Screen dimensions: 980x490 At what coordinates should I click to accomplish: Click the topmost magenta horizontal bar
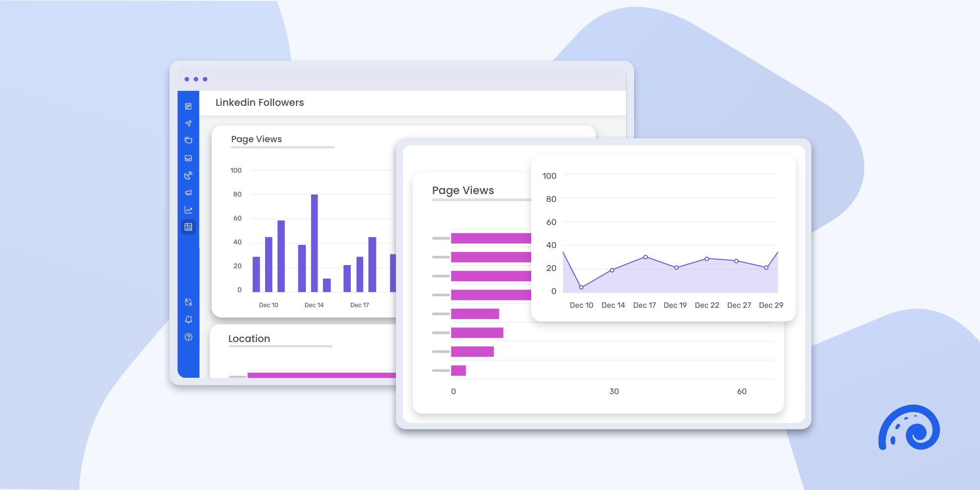(x=490, y=238)
